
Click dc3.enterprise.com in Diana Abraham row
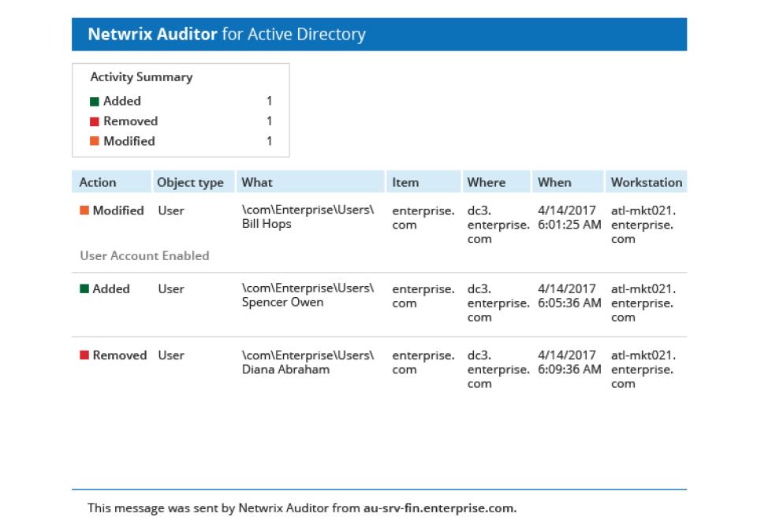coord(498,370)
